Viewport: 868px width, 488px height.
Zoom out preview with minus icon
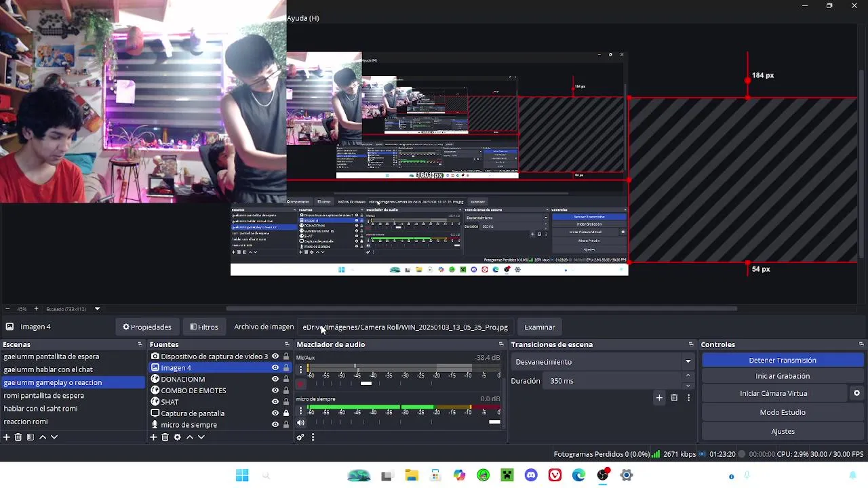pyautogui.click(x=7, y=309)
